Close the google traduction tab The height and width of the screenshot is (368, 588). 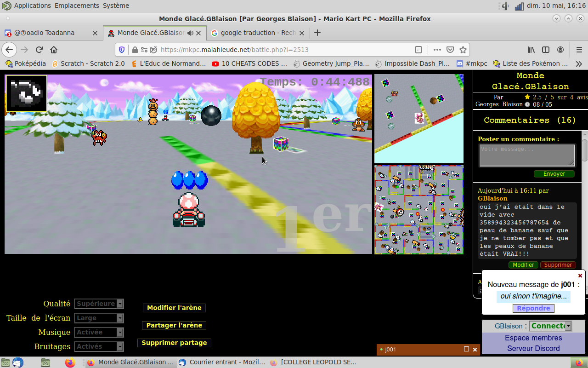click(x=302, y=33)
